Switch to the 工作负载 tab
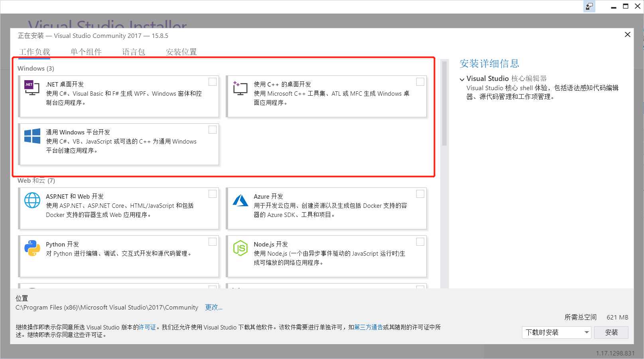644x359 pixels. pyautogui.click(x=35, y=52)
